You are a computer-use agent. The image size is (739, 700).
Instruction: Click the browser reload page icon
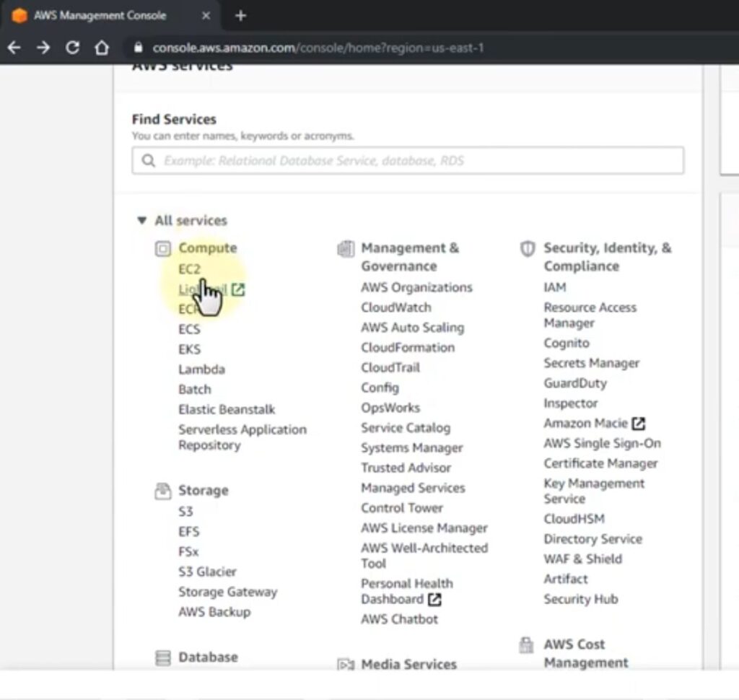click(x=72, y=48)
